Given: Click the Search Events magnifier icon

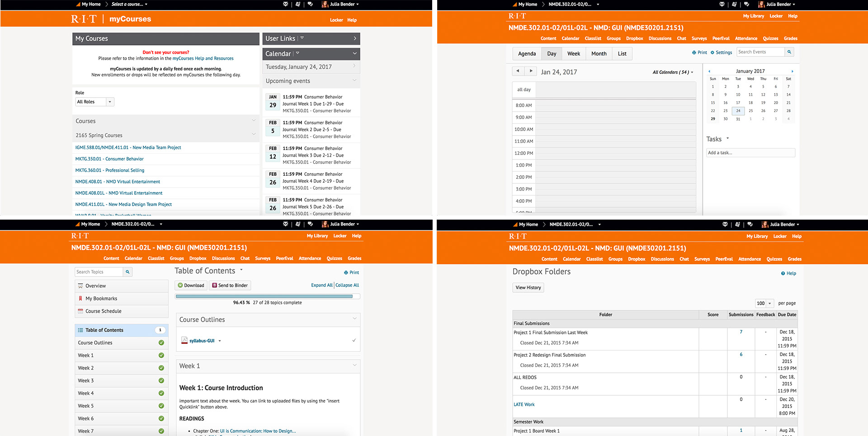Looking at the screenshot, I should coord(789,52).
